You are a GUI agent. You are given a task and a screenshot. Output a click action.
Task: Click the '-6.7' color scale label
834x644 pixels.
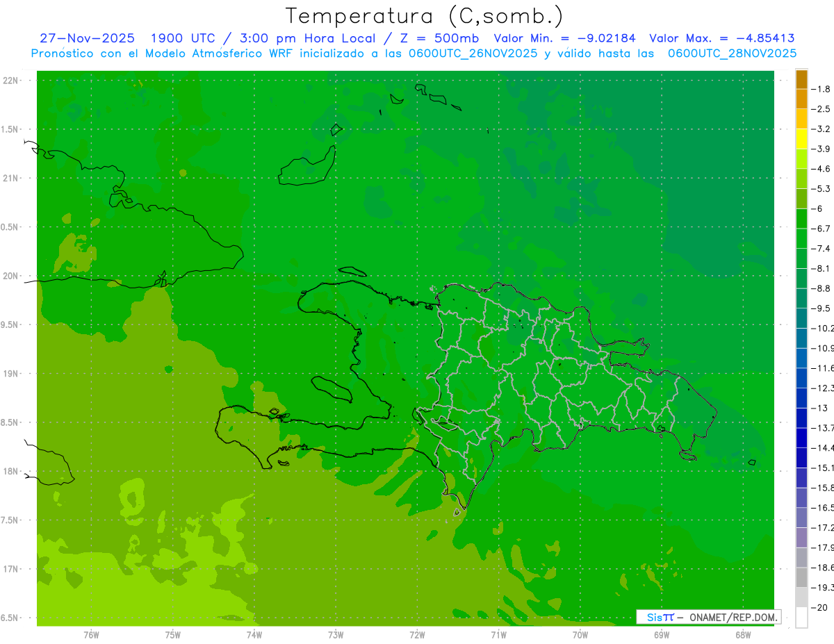coord(821,229)
